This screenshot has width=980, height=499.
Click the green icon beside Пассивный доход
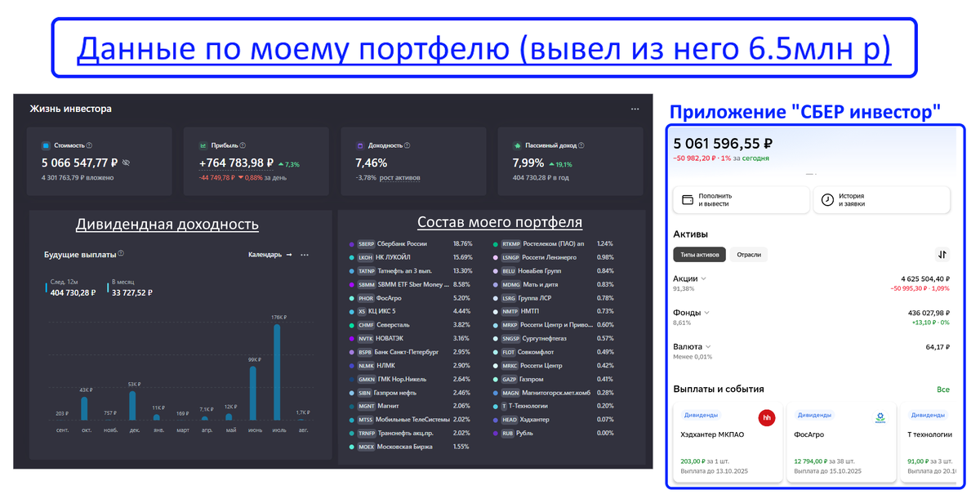coord(517,145)
